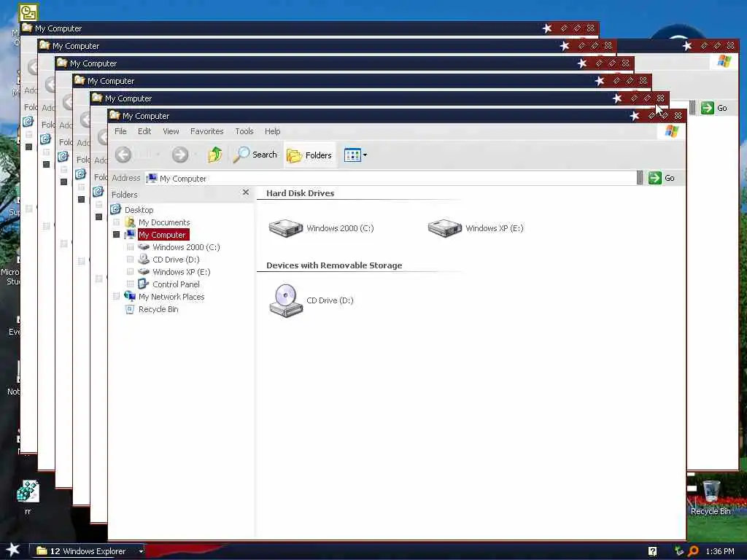Open the File menu
Screen dimensions: 747x560
(x=120, y=131)
